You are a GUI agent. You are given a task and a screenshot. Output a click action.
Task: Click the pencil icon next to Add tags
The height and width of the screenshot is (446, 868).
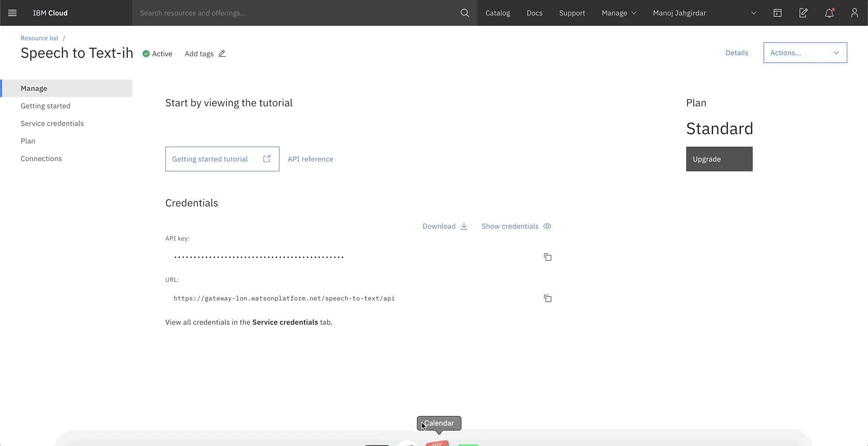[x=222, y=54]
